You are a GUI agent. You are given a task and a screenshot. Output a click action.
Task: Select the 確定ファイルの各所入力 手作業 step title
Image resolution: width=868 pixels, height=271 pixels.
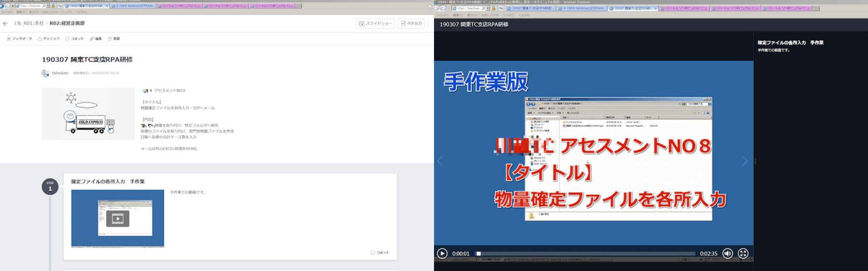tap(108, 182)
